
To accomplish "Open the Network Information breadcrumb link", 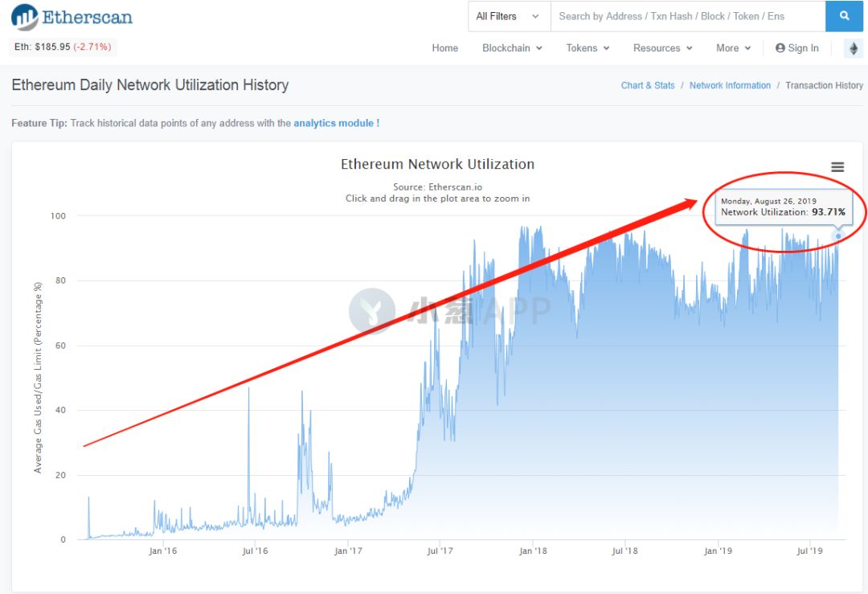I will point(730,85).
